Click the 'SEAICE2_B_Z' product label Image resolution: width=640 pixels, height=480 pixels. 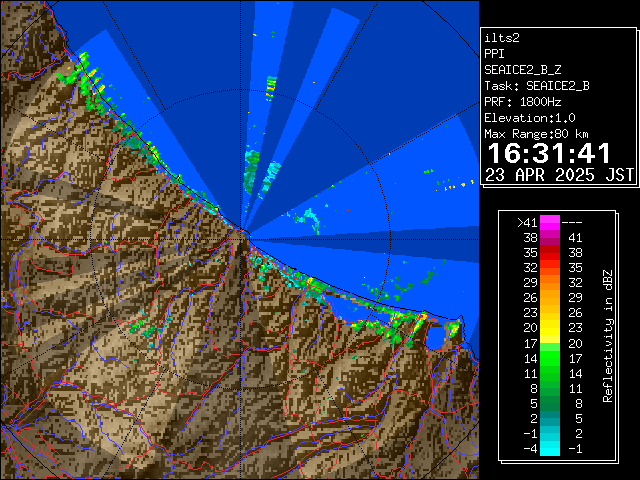coord(522,70)
